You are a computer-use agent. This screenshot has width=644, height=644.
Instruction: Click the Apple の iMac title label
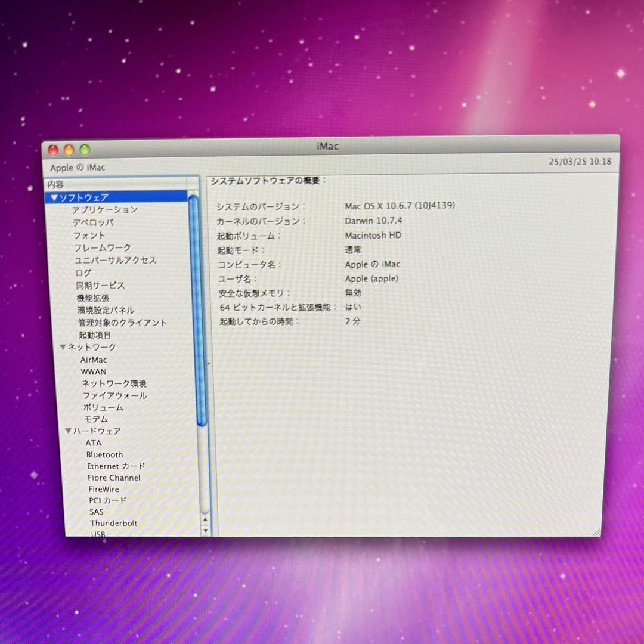point(78,168)
